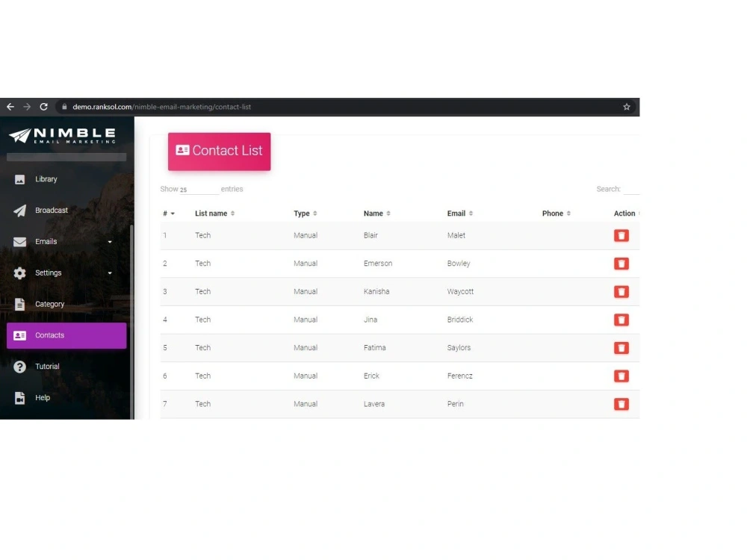Click the name Kanisha in row 3

376,291
